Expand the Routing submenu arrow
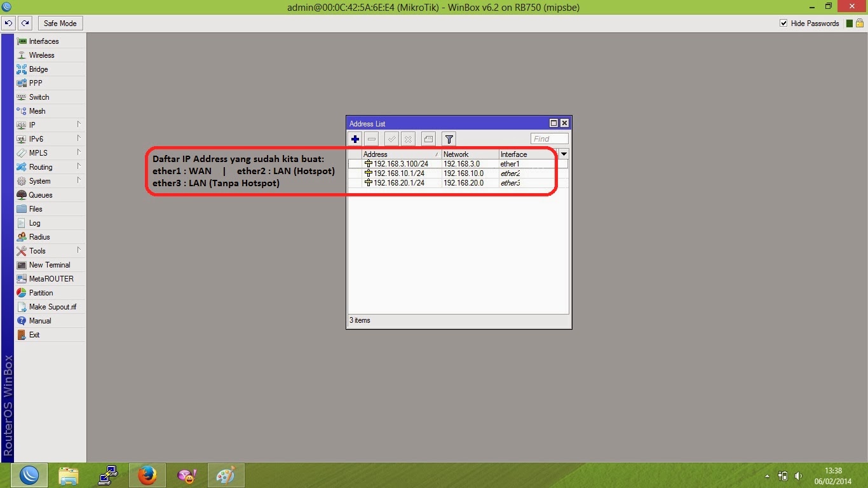Viewport: 868px width, 488px height. [79, 166]
